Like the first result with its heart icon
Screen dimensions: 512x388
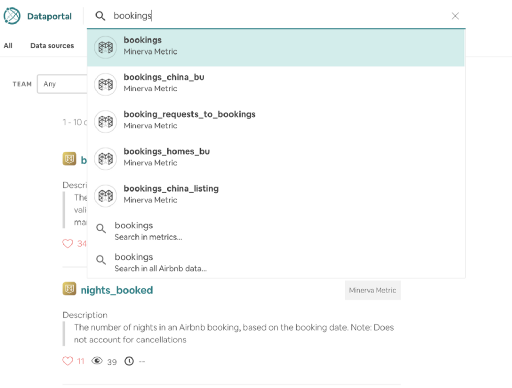[x=68, y=244]
